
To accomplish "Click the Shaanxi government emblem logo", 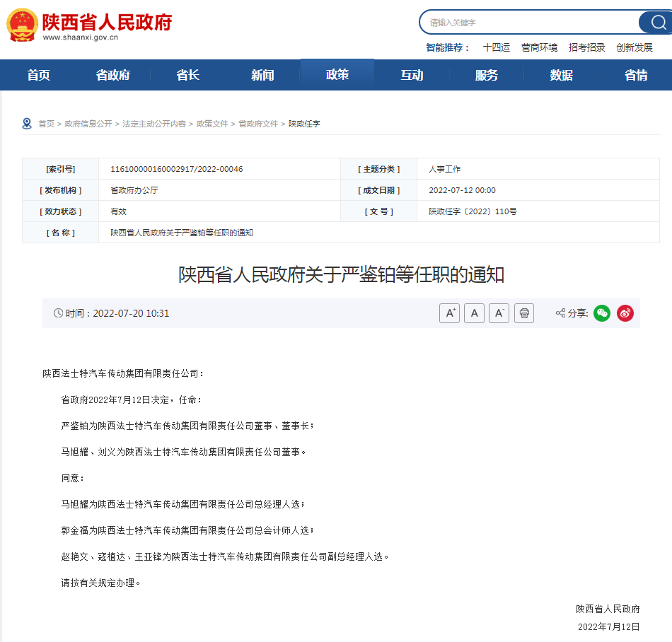I will 22,22.
